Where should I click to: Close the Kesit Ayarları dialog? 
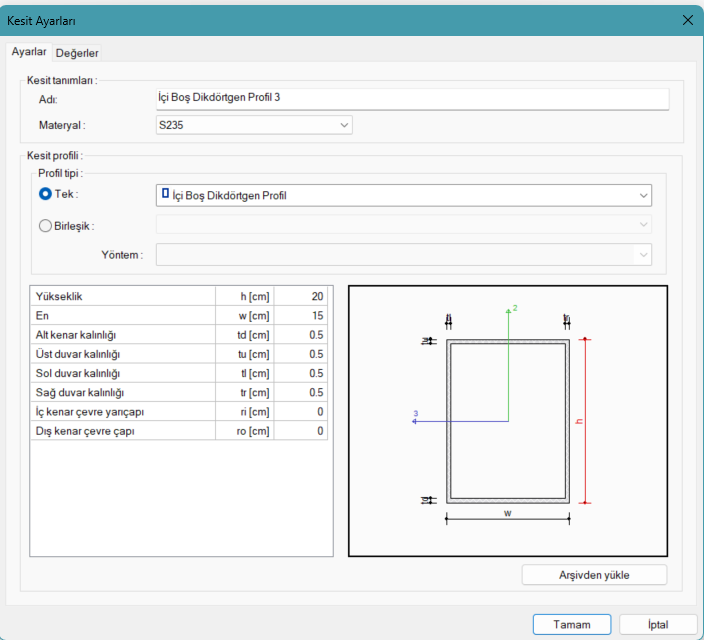click(x=687, y=20)
